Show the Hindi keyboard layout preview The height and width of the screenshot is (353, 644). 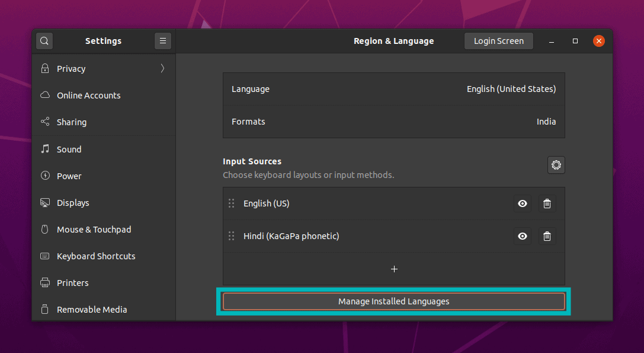point(522,236)
